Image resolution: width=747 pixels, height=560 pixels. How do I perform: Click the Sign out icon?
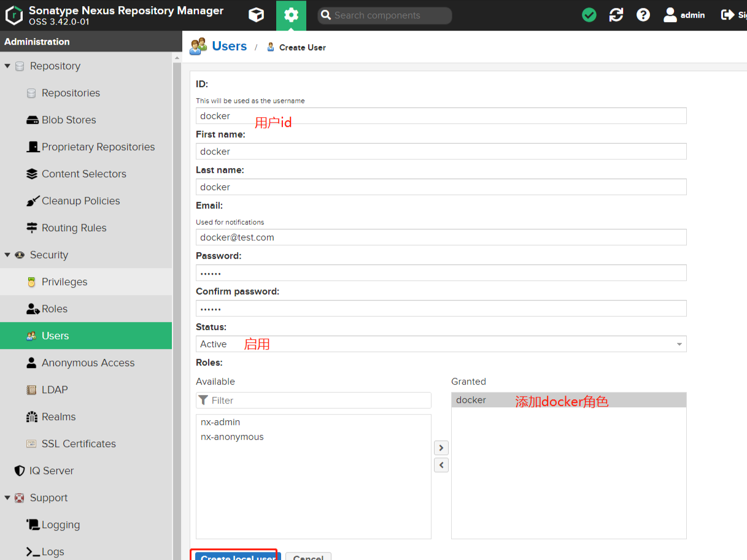pyautogui.click(x=727, y=15)
